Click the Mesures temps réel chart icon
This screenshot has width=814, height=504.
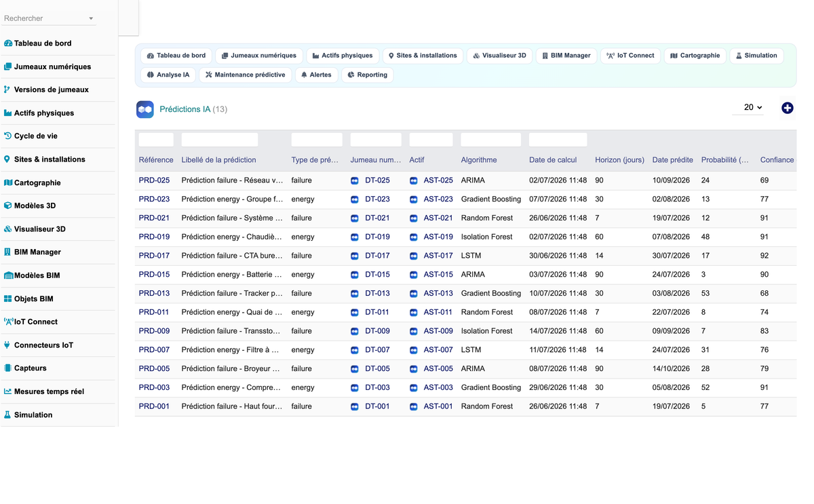(x=8, y=391)
